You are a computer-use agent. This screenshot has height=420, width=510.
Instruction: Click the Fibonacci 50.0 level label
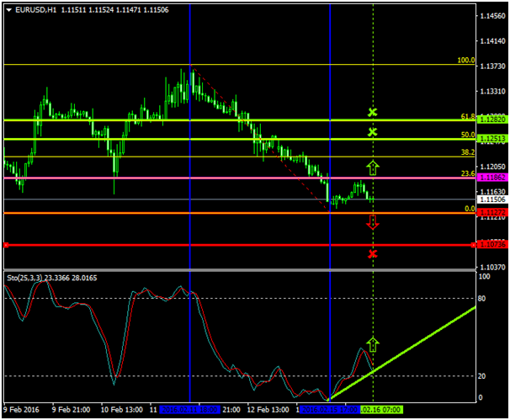click(x=468, y=135)
